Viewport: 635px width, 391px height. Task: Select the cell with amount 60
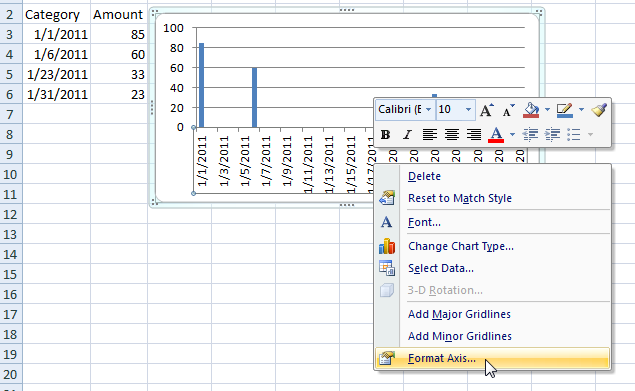point(119,54)
